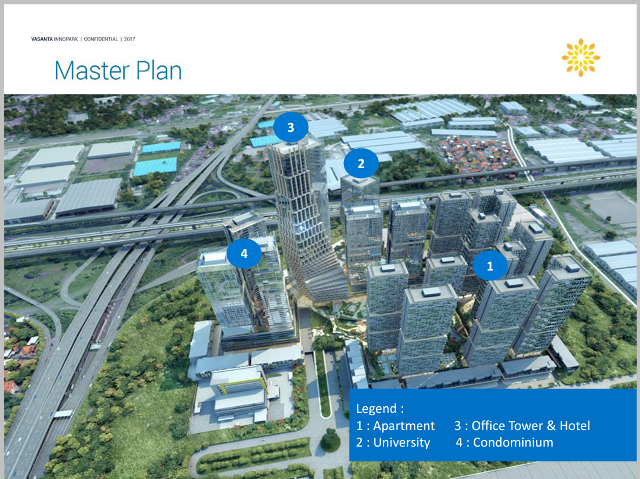Click the yellow sunburst Vasanta logo

click(580, 58)
